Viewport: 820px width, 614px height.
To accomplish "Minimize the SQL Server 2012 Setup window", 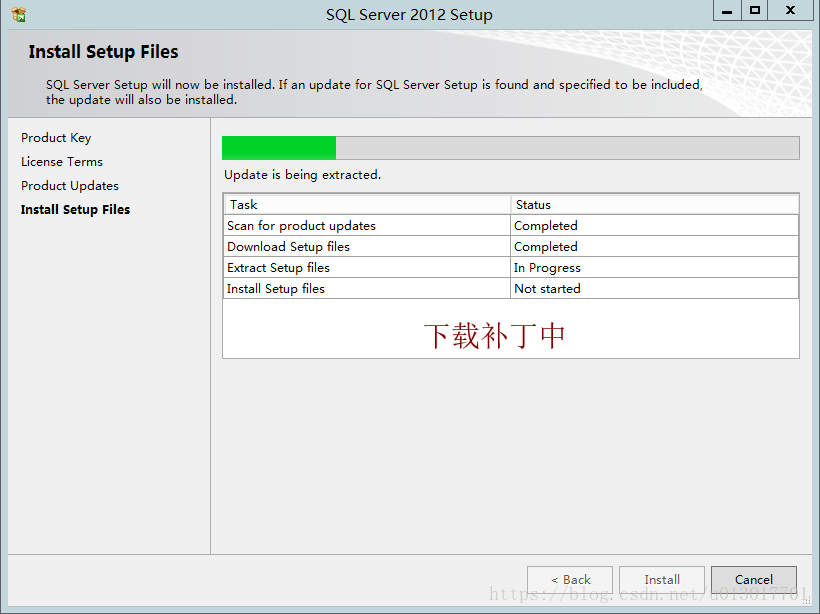I will point(727,10).
